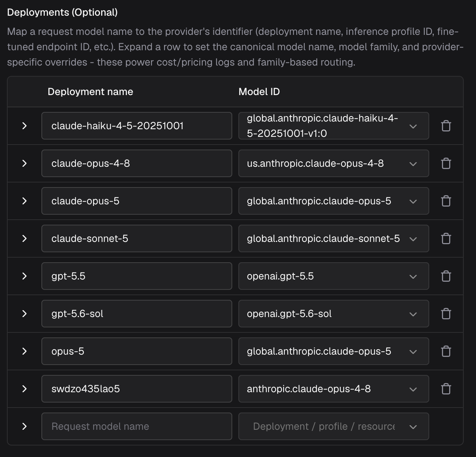Image resolution: width=476 pixels, height=457 pixels.
Task: Open the anthropic.claude-opus-4-8 model ID dropdown
Action: (333, 389)
